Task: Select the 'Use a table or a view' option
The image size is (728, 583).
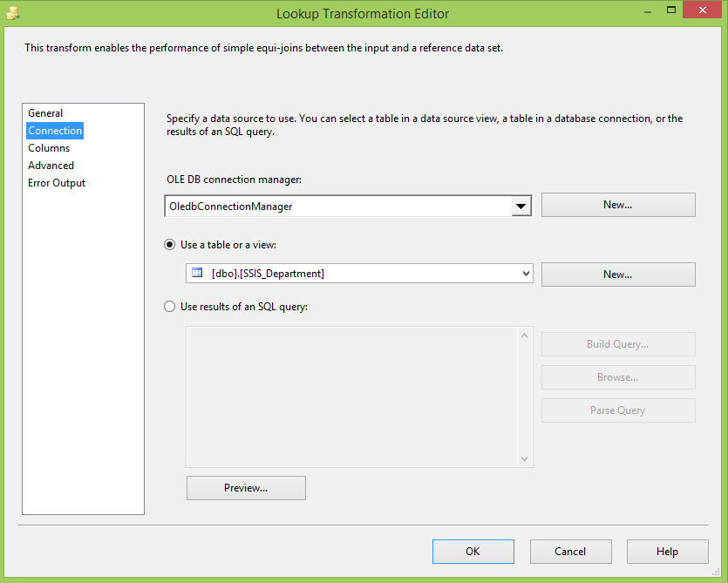Action: (169, 245)
